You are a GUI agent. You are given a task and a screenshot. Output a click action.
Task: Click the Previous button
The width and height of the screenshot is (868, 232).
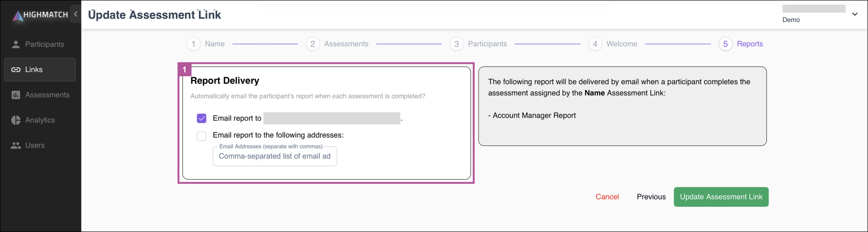[x=651, y=197]
